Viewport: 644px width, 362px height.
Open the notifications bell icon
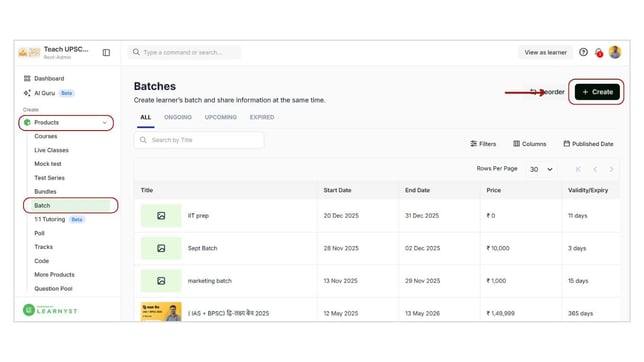pyautogui.click(x=599, y=53)
